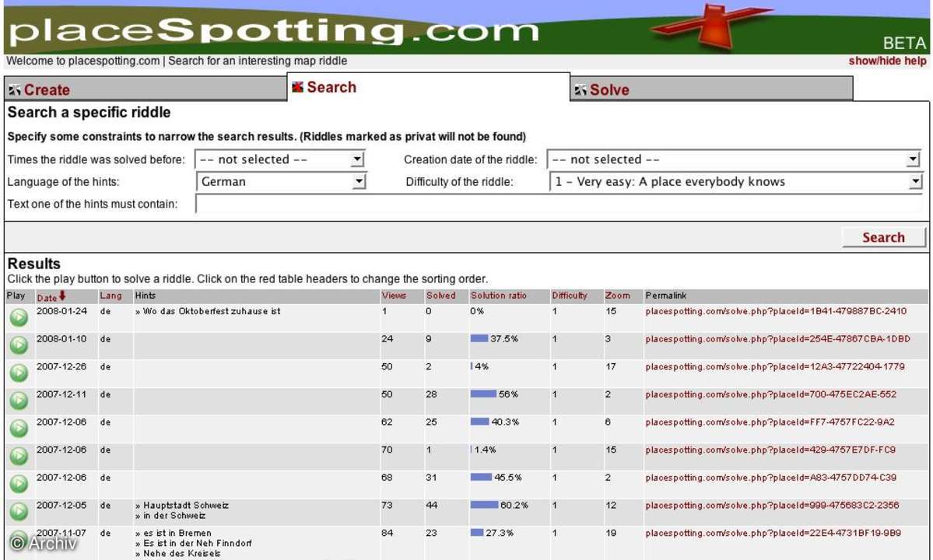This screenshot has height=560, width=933.
Task: Play the Hauptstadt Schweiz riddle
Action: pos(19,511)
